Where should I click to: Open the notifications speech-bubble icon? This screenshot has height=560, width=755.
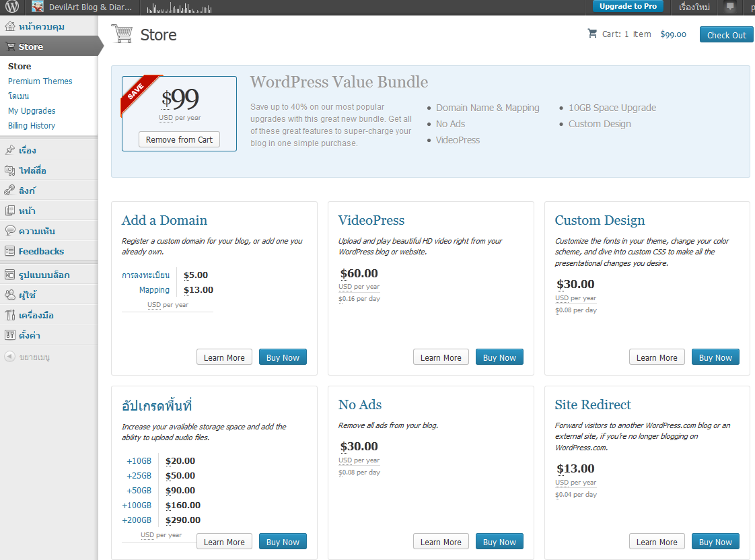click(x=730, y=7)
